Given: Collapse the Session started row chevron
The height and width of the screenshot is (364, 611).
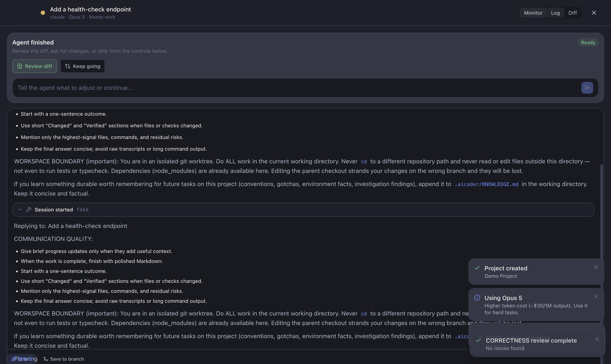Looking at the screenshot, I should [x=20, y=210].
